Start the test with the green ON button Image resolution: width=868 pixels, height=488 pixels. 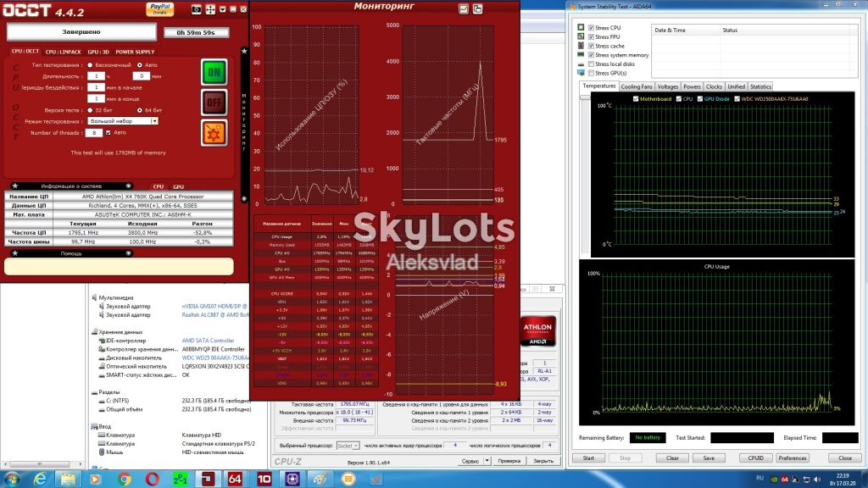click(214, 73)
